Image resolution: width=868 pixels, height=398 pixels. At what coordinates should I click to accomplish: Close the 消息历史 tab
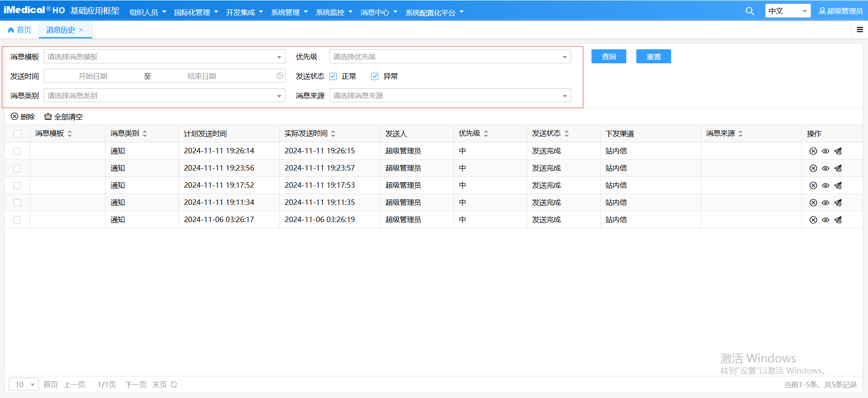point(81,30)
